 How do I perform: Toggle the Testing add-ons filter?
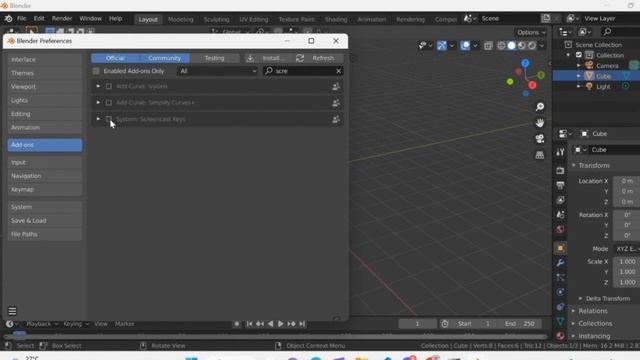point(214,58)
